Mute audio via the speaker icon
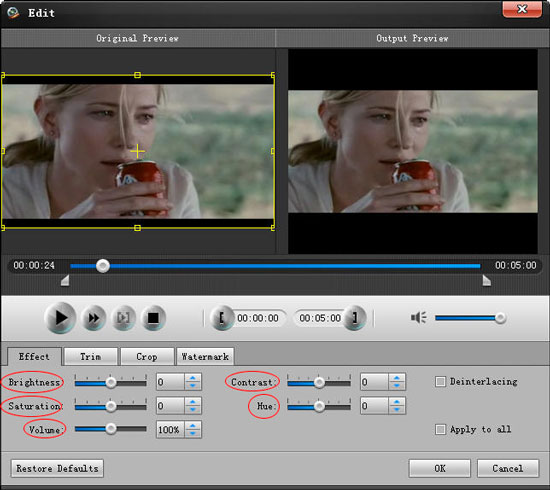 [x=418, y=318]
